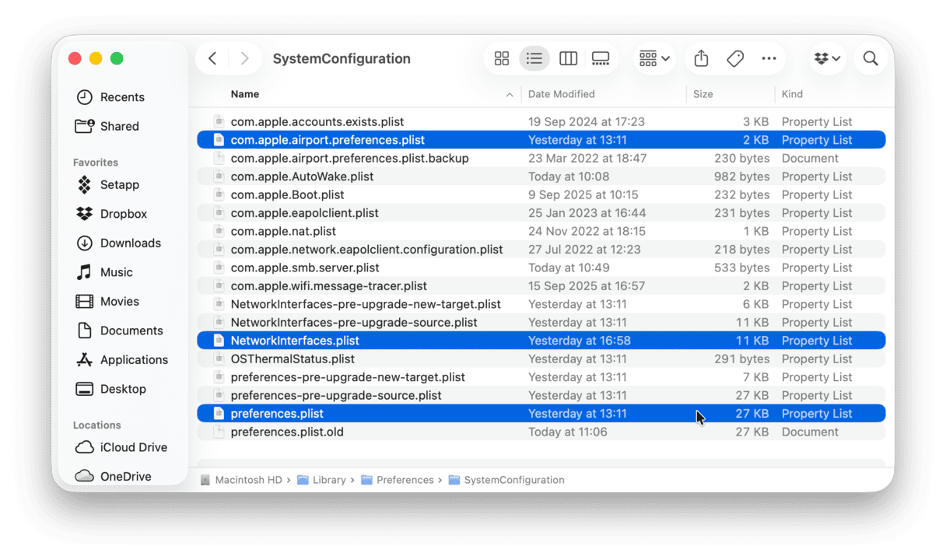Select com.apple.nat.plist
The image size is (946, 560).
[541, 231]
